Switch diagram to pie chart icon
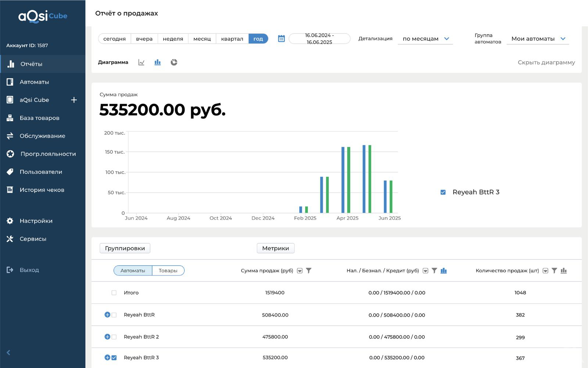 click(x=174, y=62)
